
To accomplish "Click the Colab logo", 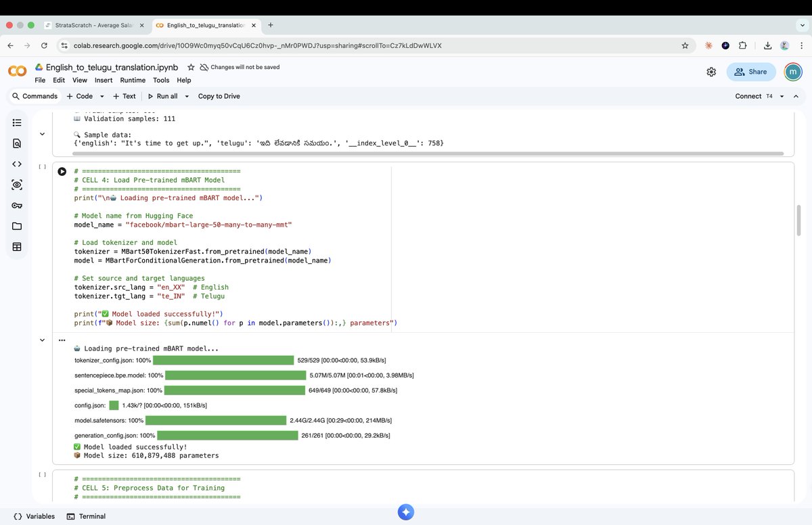I will [18, 72].
